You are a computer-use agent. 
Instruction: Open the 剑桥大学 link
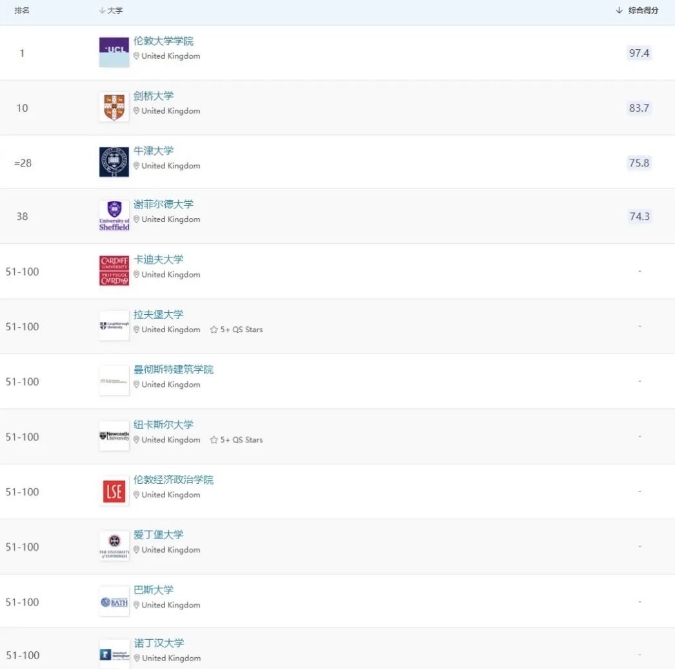pyautogui.click(x=154, y=96)
